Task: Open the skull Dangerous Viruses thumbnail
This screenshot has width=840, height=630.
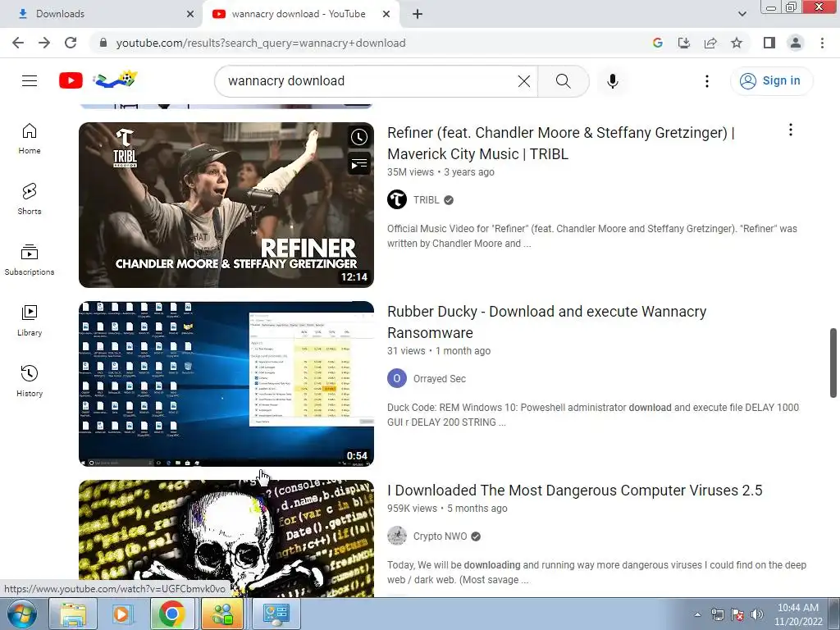Action: pyautogui.click(x=226, y=538)
